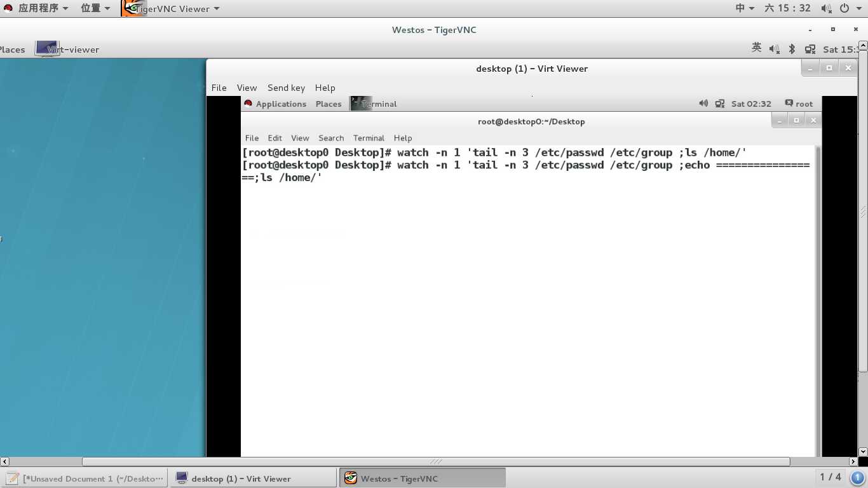Viewport: 868px width, 488px height.
Task: Click scroll left arrow at bottom
Action: (4, 461)
